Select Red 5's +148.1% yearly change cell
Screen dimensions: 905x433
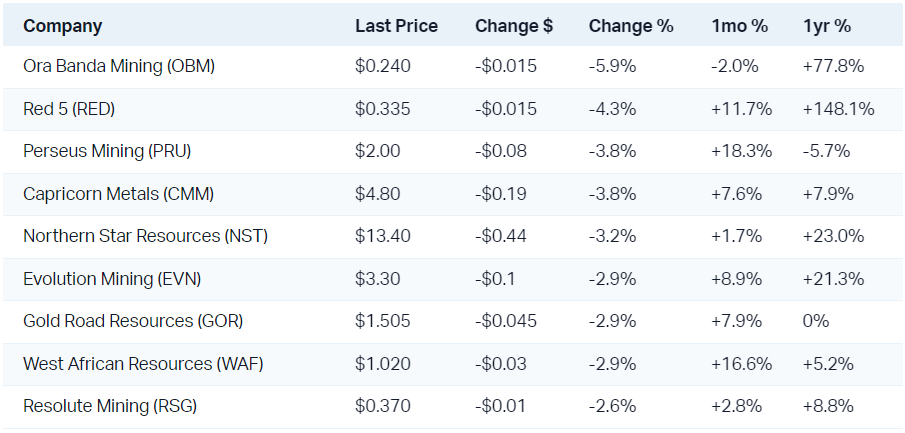(838, 109)
